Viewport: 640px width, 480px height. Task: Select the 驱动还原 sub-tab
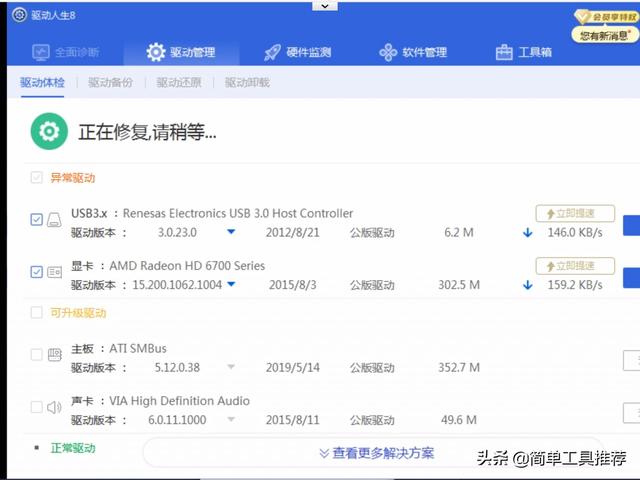[179, 82]
